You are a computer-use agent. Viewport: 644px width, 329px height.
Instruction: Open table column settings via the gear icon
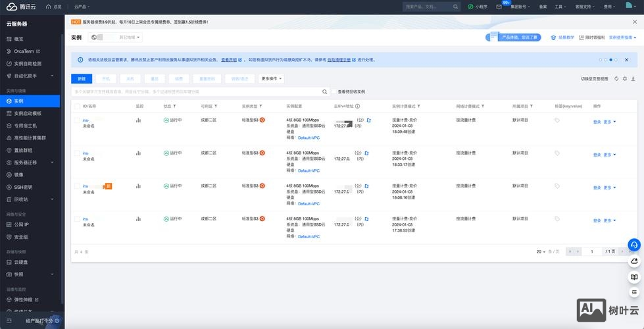click(624, 78)
